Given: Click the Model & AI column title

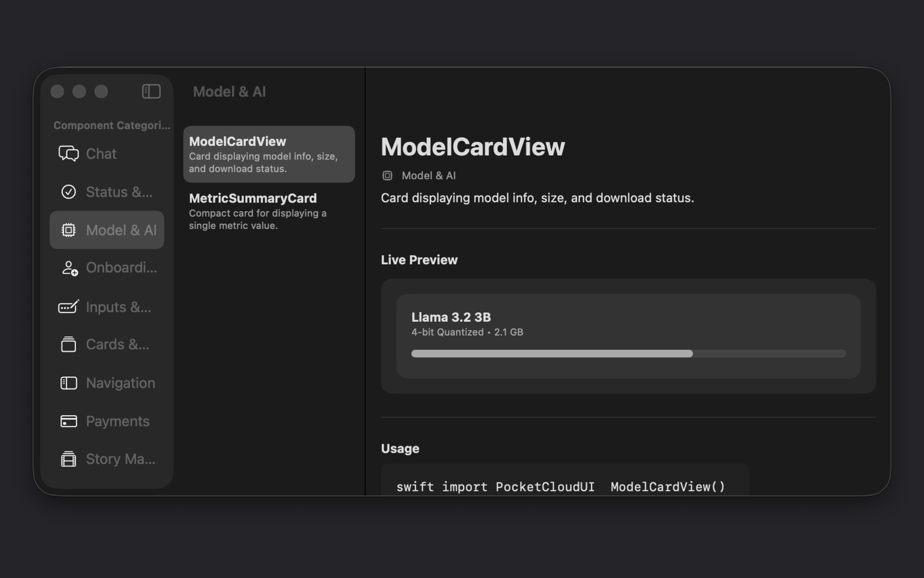Looking at the screenshot, I should 229,92.
